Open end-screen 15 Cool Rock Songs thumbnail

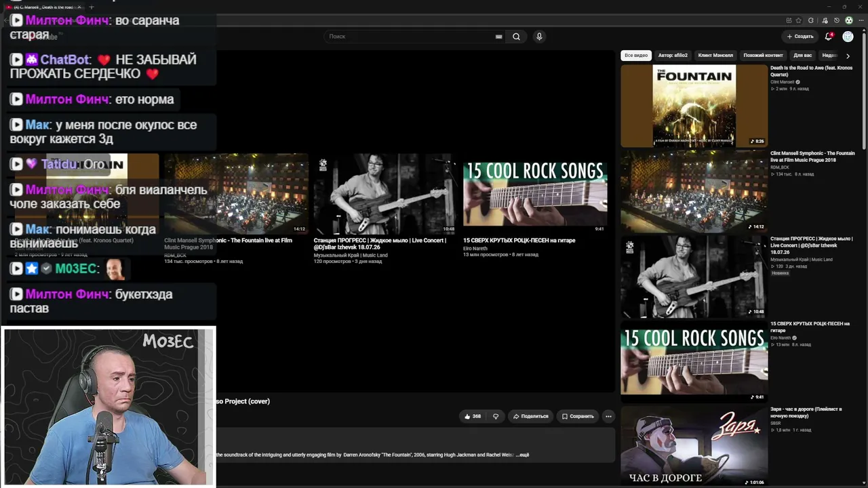tap(534, 194)
